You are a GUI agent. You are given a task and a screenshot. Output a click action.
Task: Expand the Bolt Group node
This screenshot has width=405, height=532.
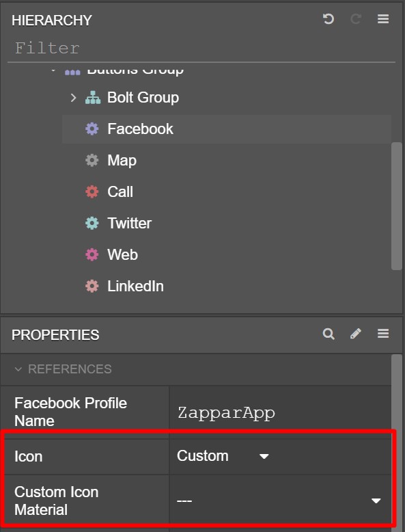tap(73, 98)
